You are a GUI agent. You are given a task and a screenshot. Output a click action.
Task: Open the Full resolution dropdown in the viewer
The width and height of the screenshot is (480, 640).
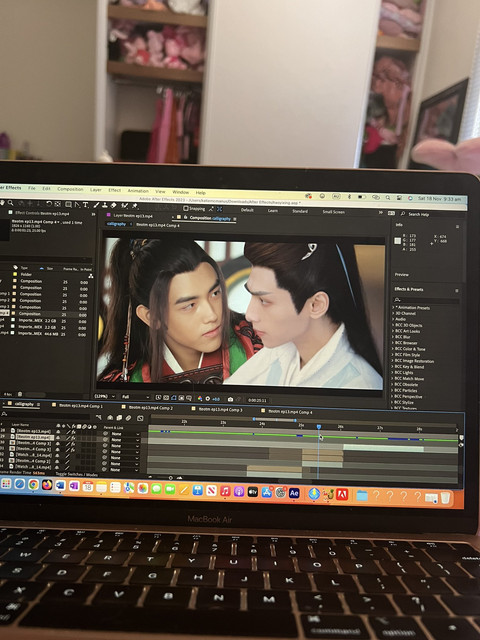coord(137,397)
